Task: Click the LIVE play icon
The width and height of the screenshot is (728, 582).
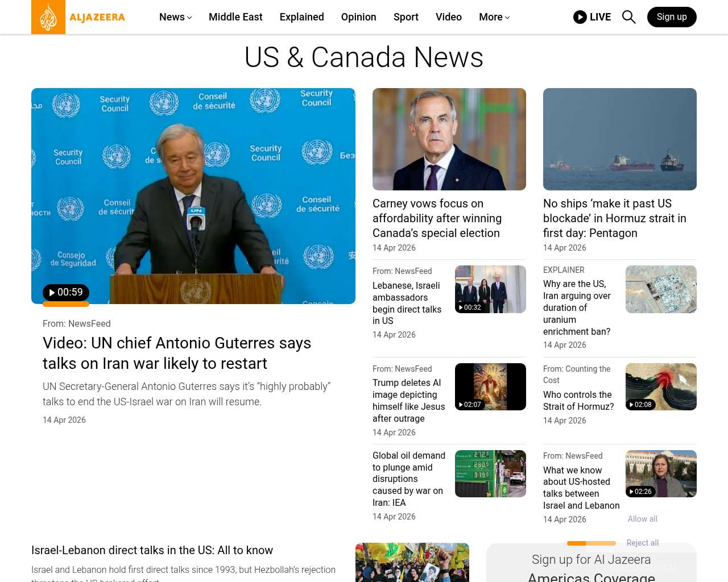Action: pyautogui.click(x=580, y=17)
